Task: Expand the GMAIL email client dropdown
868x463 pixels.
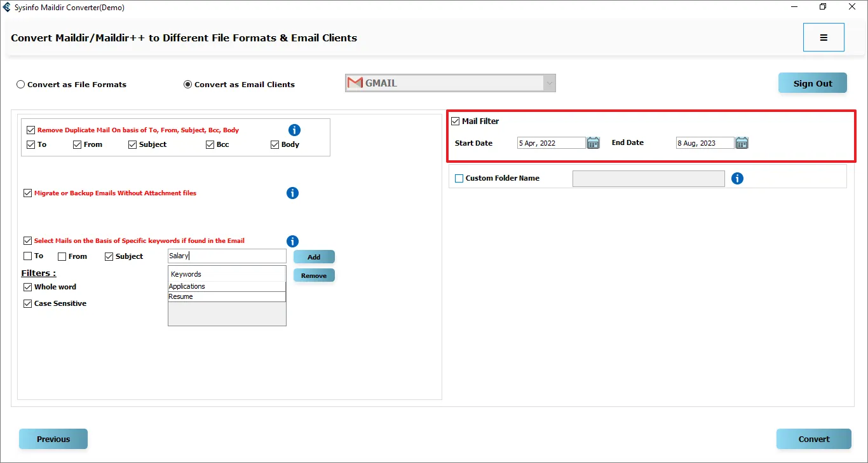Action: point(549,83)
